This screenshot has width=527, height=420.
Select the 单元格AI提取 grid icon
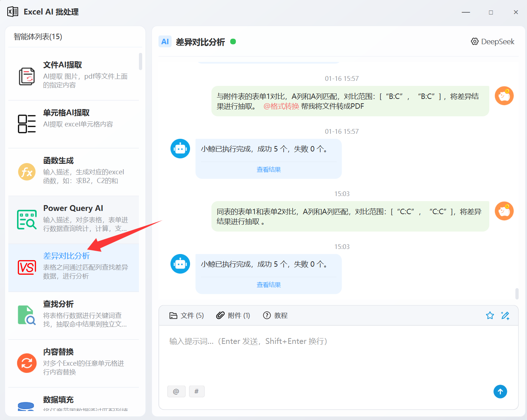coord(27,124)
